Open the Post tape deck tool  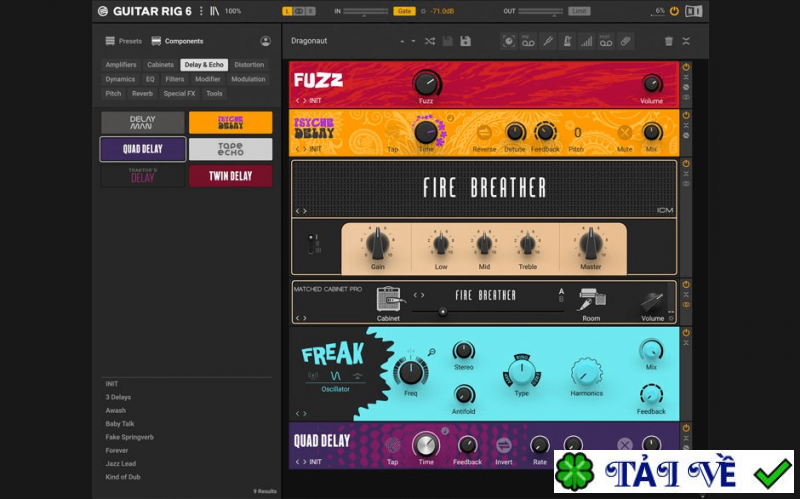606,41
